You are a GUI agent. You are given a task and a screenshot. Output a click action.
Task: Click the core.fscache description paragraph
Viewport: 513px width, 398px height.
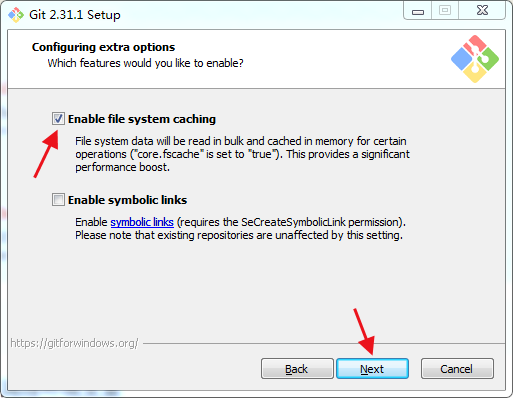click(242, 154)
